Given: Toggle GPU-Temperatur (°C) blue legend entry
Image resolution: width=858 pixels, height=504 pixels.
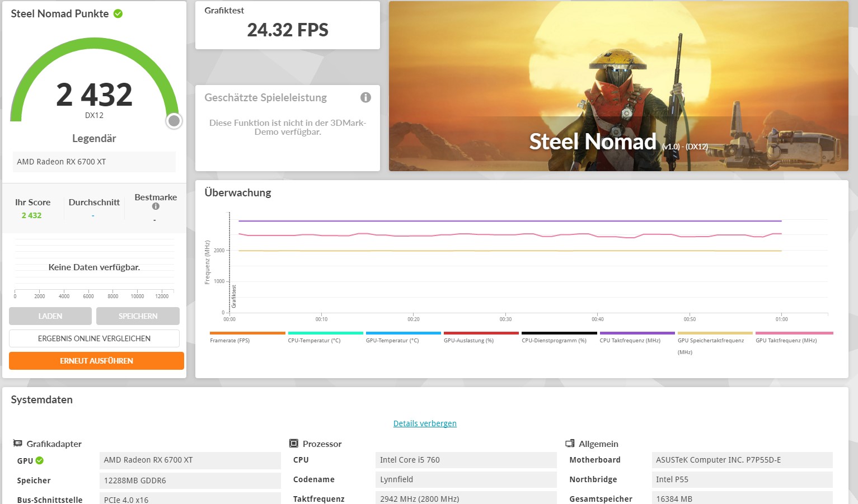Looking at the screenshot, I should pos(403,337).
